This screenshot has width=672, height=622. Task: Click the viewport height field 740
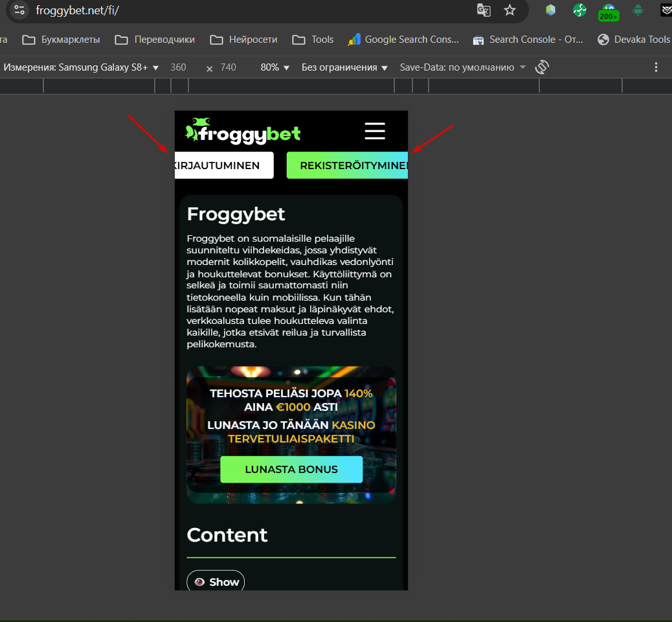click(x=228, y=67)
